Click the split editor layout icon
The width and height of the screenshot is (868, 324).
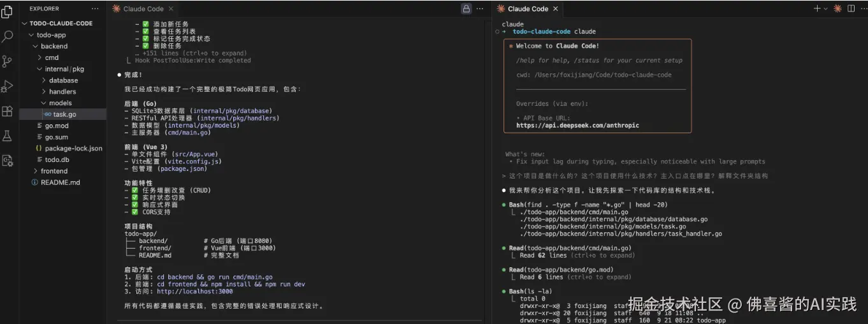[850, 8]
